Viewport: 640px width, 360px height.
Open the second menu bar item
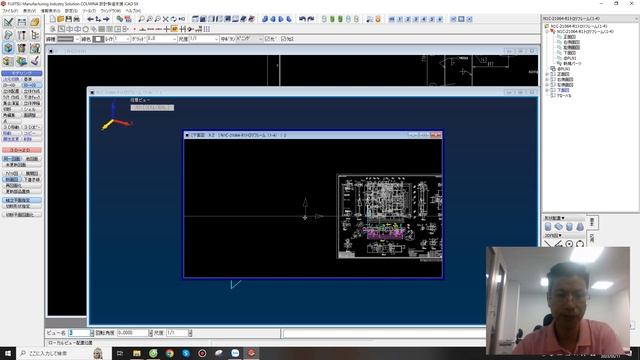pos(29,11)
